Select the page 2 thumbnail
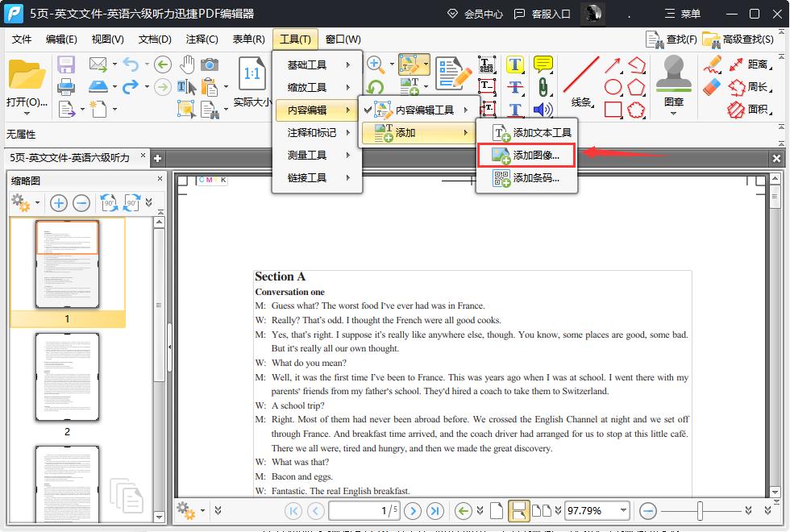 pyautogui.click(x=67, y=376)
